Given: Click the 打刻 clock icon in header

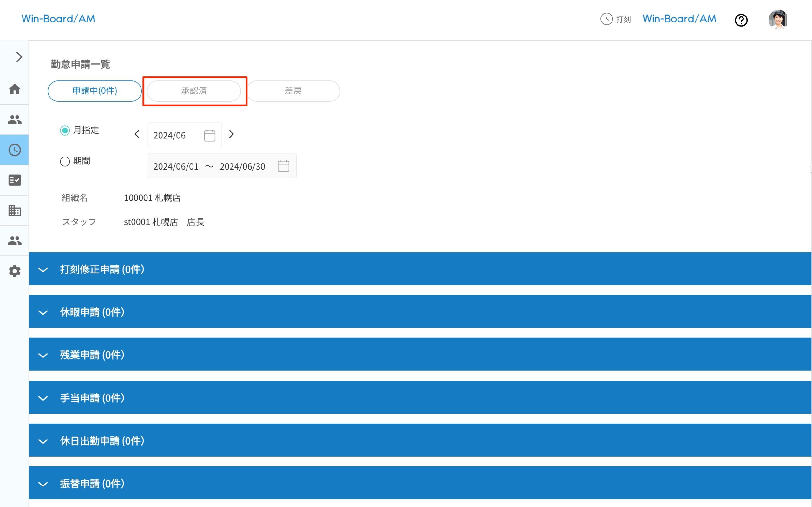Looking at the screenshot, I should coord(606,19).
